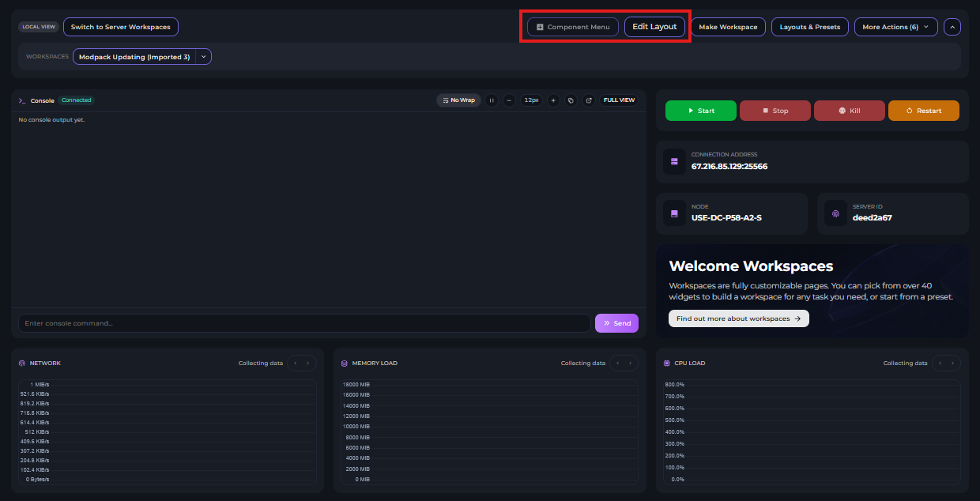
Task: Pause the console output
Action: [492, 100]
